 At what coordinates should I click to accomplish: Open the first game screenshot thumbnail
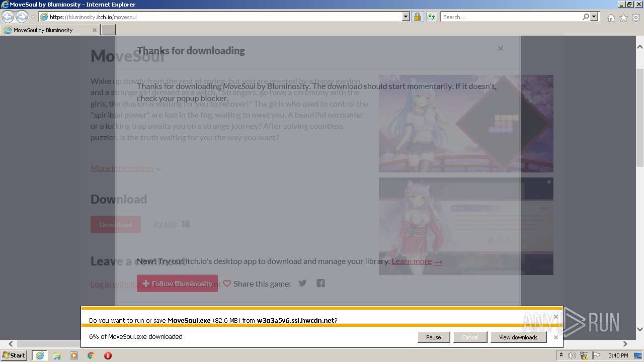(x=466, y=124)
